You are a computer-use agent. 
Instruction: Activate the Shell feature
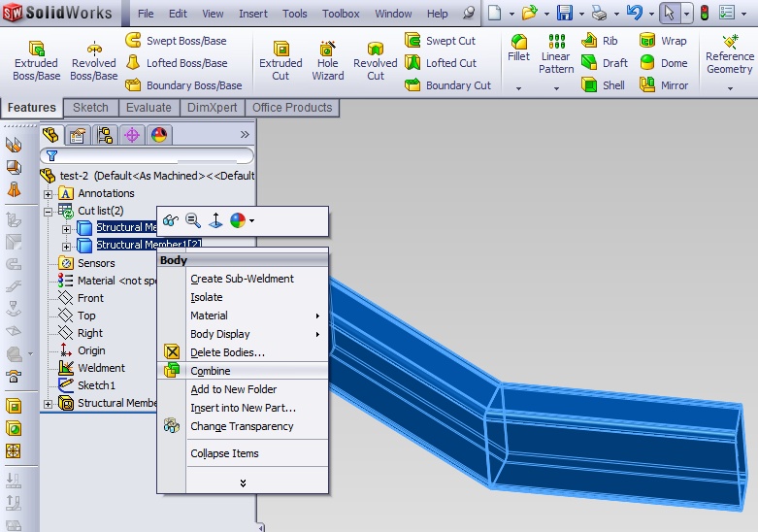coord(603,85)
